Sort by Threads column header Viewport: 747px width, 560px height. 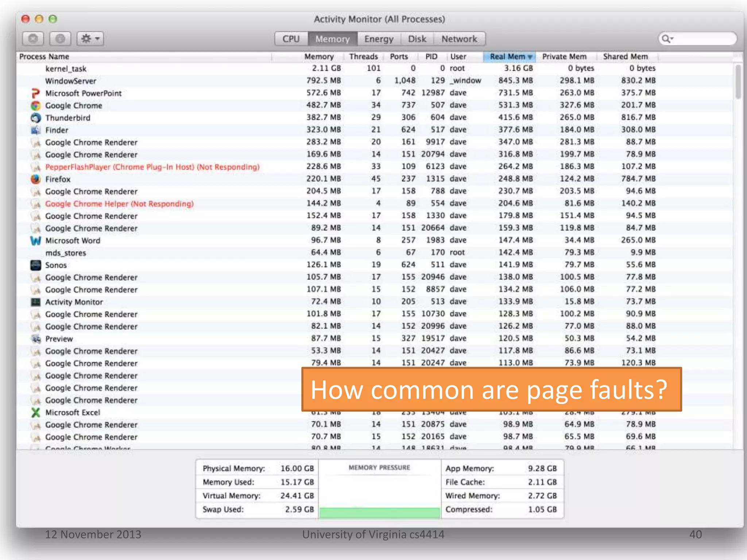click(x=363, y=57)
